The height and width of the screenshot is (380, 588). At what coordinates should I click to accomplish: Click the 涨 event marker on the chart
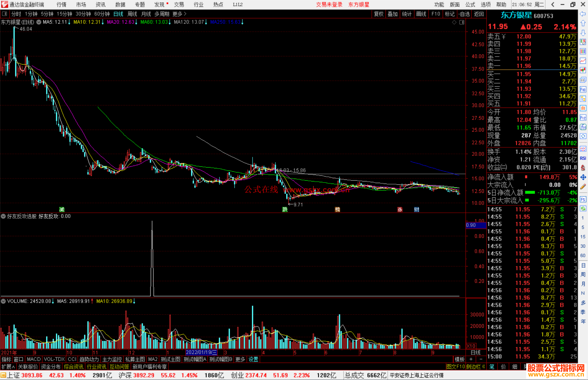click(x=400, y=209)
